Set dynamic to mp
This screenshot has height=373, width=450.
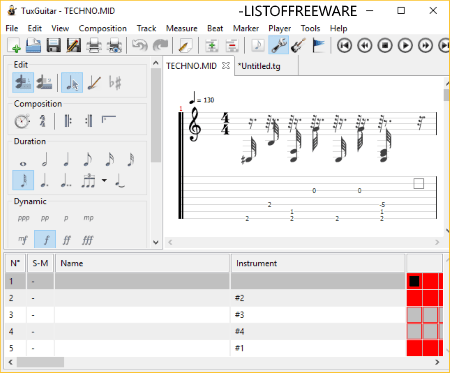tap(88, 218)
